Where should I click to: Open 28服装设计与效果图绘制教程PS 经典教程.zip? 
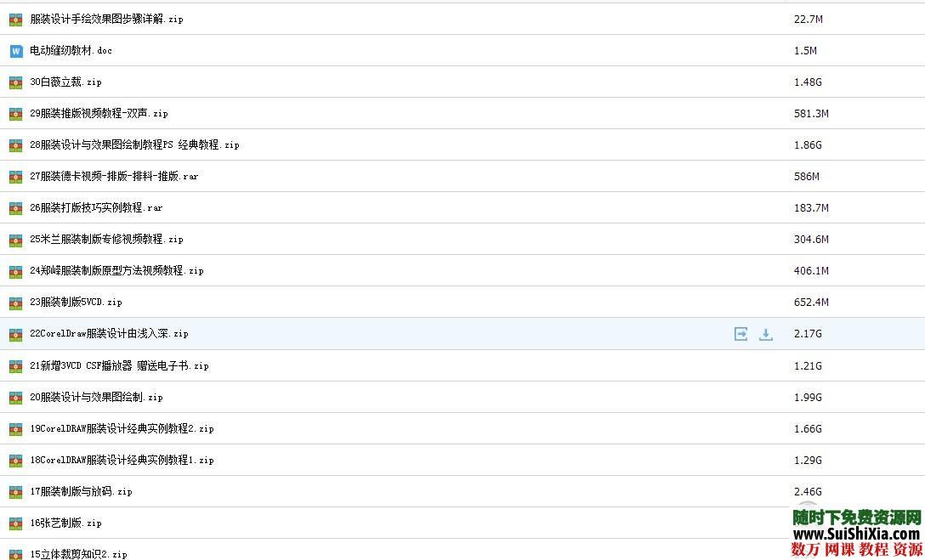point(134,145)
